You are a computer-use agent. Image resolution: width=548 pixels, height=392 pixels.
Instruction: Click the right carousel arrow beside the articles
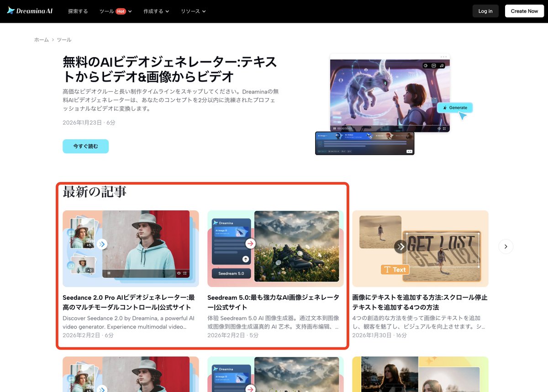[x=506, y=246]
